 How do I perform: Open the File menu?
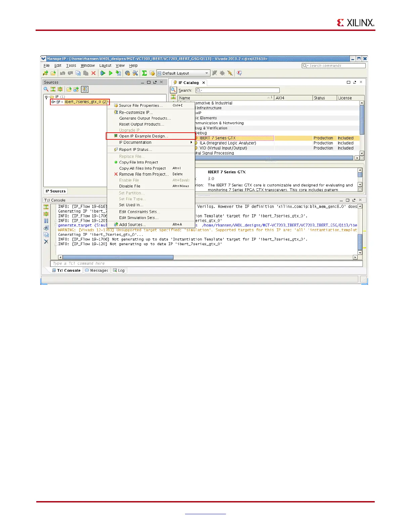[x=46, y=65]
